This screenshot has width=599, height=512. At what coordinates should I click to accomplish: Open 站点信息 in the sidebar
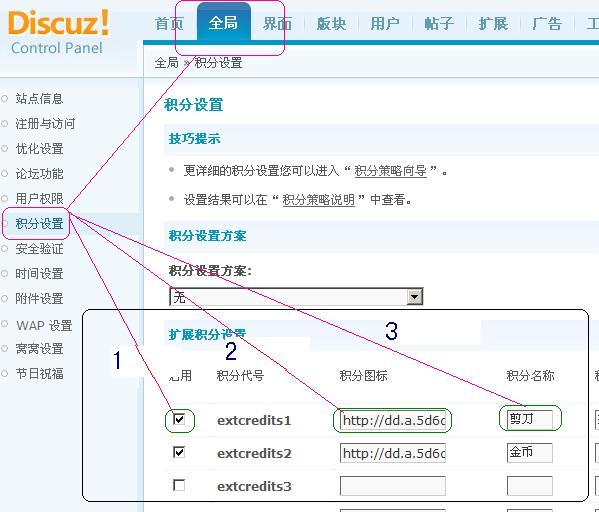click(39, 99)
